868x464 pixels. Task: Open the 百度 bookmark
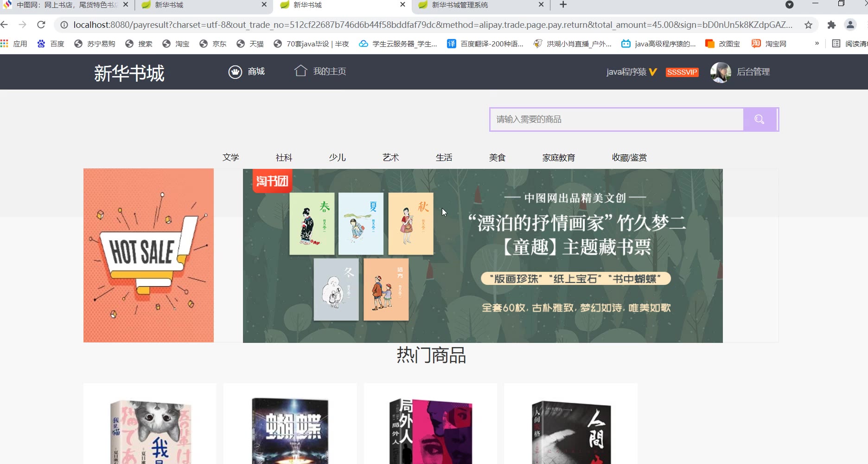point(51,44)
